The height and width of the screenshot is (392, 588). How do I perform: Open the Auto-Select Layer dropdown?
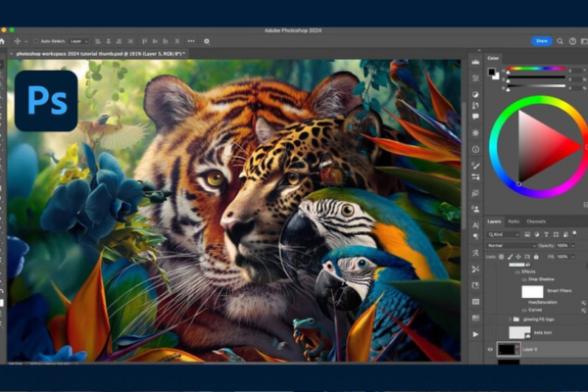click(78, 41)
